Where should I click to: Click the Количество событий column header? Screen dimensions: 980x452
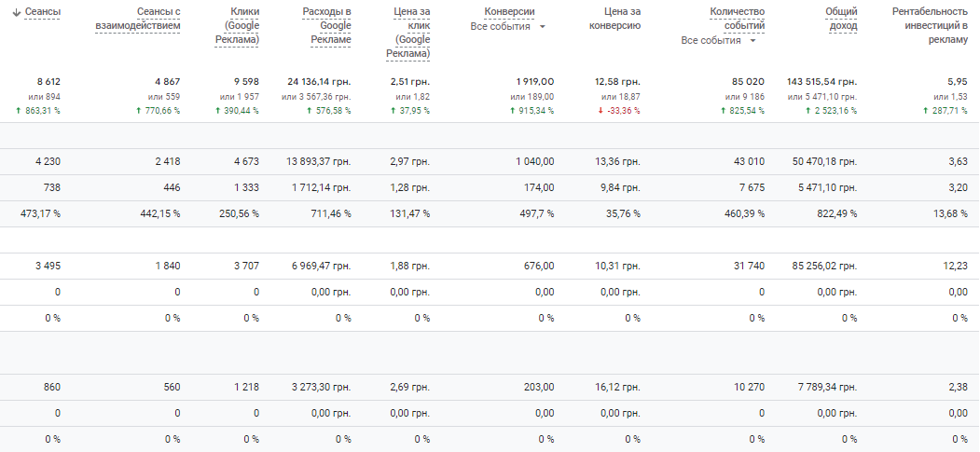738,19
